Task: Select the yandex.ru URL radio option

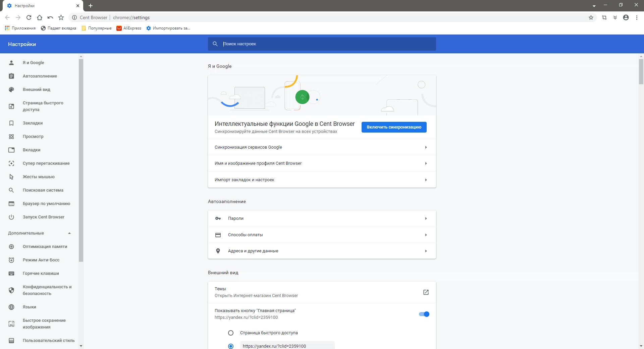Action: click(231, 346)
